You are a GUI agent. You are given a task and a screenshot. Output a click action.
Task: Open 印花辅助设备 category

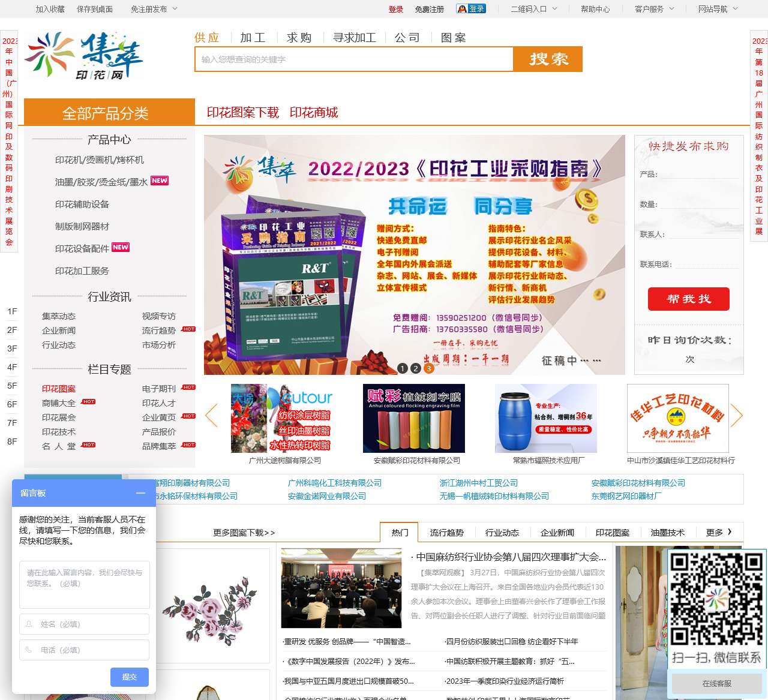[82, 204]
